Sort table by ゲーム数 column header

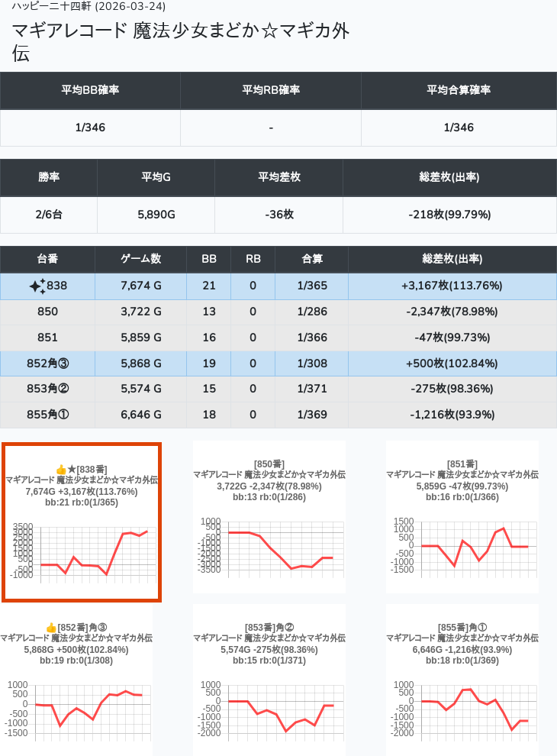[x=140, y=259]
